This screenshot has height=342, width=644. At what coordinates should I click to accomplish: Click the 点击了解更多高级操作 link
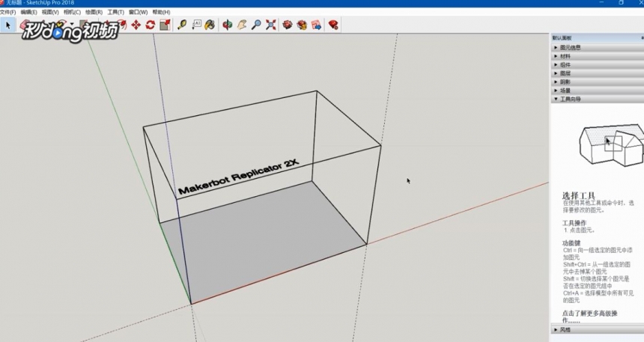(x=590, y=317)
